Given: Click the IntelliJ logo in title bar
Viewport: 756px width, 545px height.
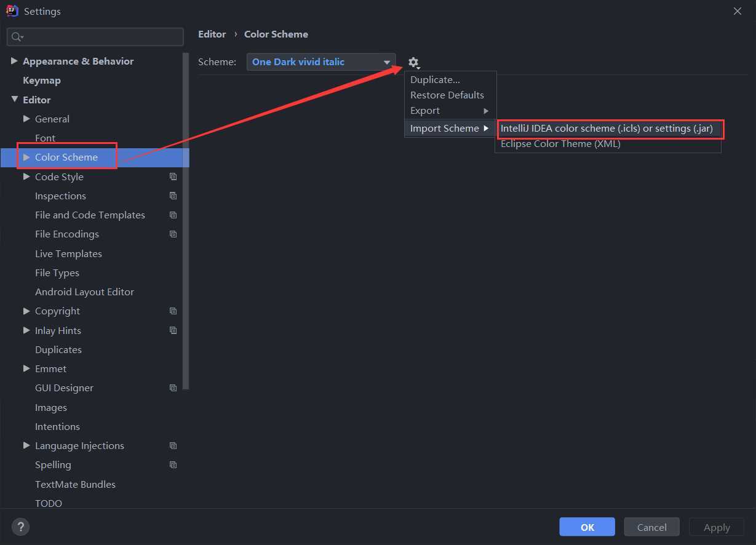Looking at the screenshot, I should click(x=12, y=11).
